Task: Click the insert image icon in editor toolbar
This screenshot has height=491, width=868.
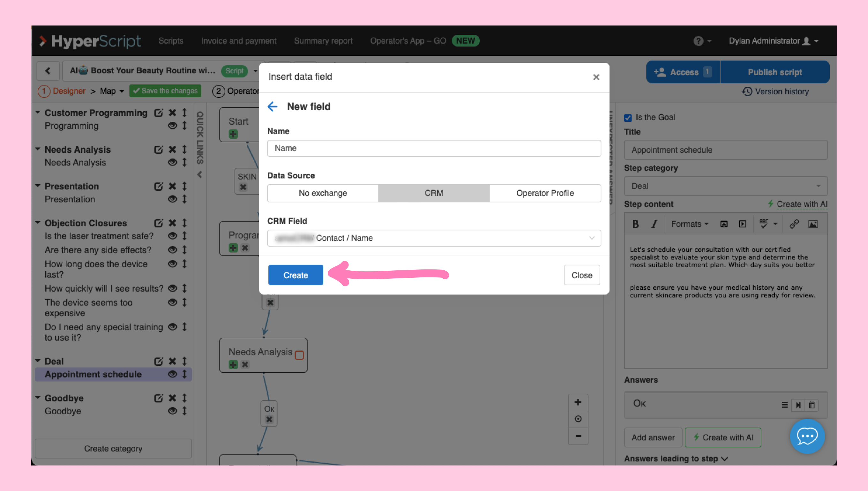Action: point(813,224)
